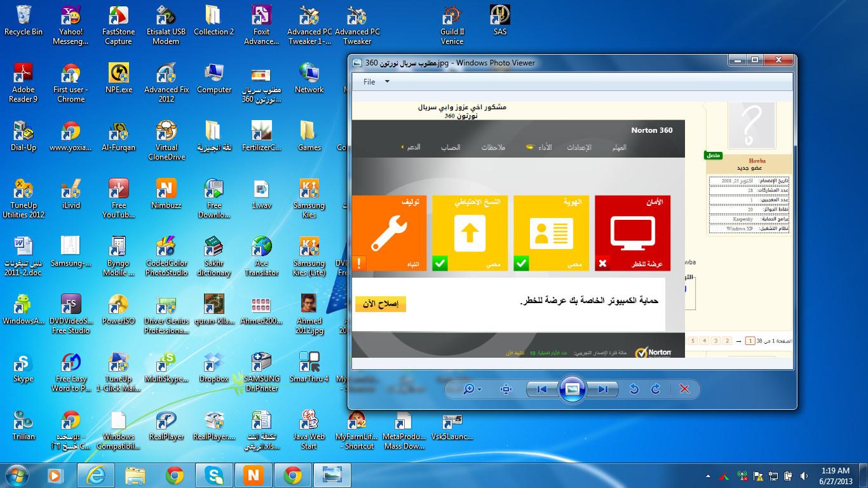Open Guild II Venice shortcut
Screen dimensions: 868x488
click(452, 25)
